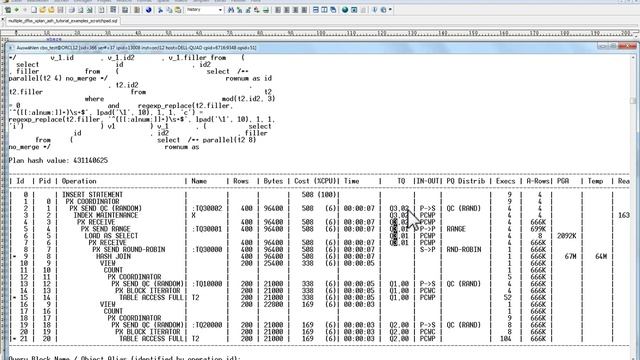Click the '67M' PGA value
The height and width of the screenshot is (360, 640).
(570, 256)
